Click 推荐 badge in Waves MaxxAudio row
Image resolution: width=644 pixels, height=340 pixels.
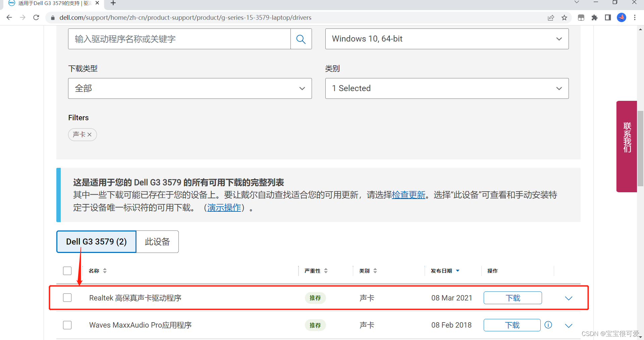point(315,325)
